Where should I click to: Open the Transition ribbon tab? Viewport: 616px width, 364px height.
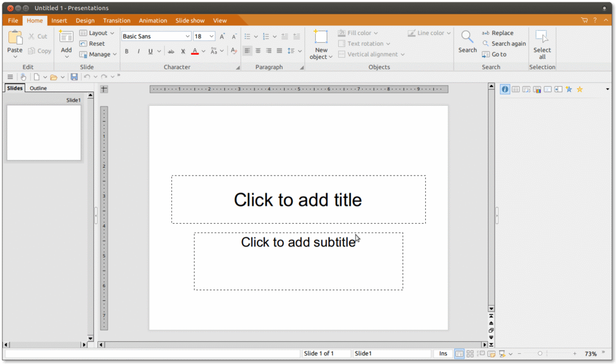coord(116,20)
